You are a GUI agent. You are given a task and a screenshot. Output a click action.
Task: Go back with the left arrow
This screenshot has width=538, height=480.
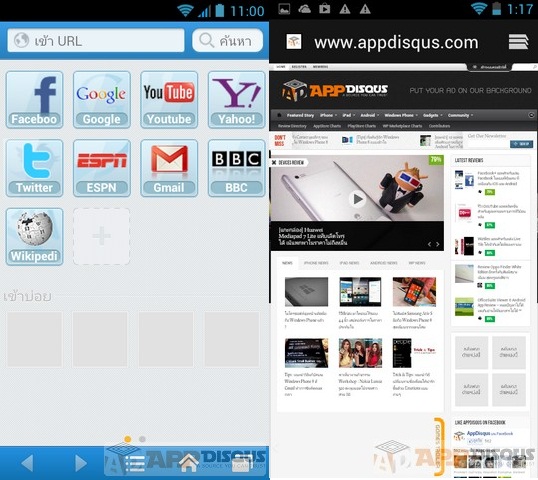[x=27, y=463]
